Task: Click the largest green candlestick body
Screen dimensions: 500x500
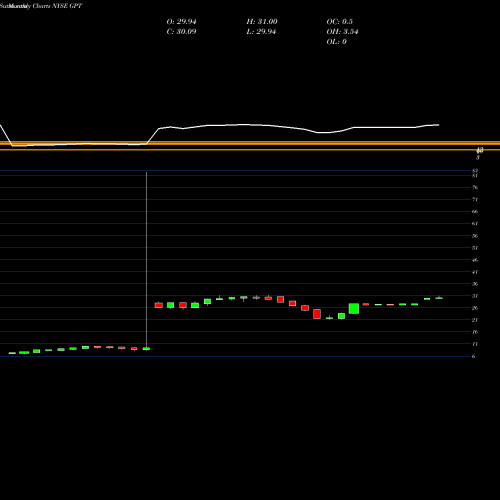Action: (x=354, y=309)
